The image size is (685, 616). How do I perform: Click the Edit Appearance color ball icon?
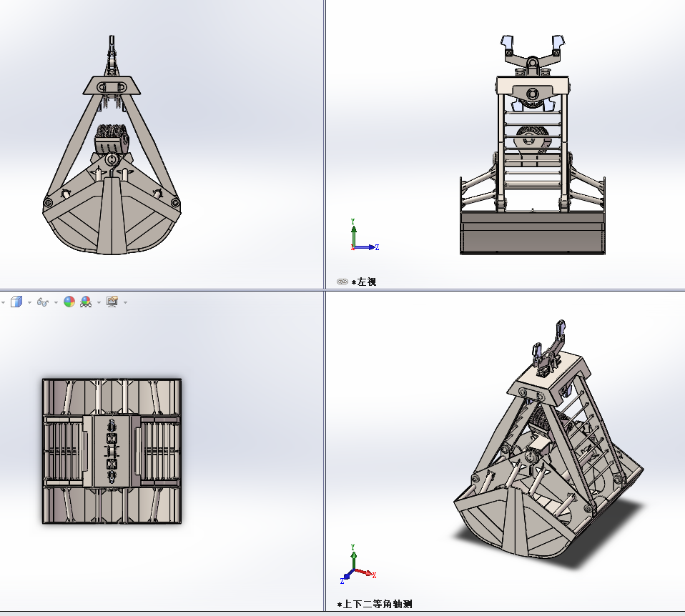pyautogui.click(x=69, y=302)
